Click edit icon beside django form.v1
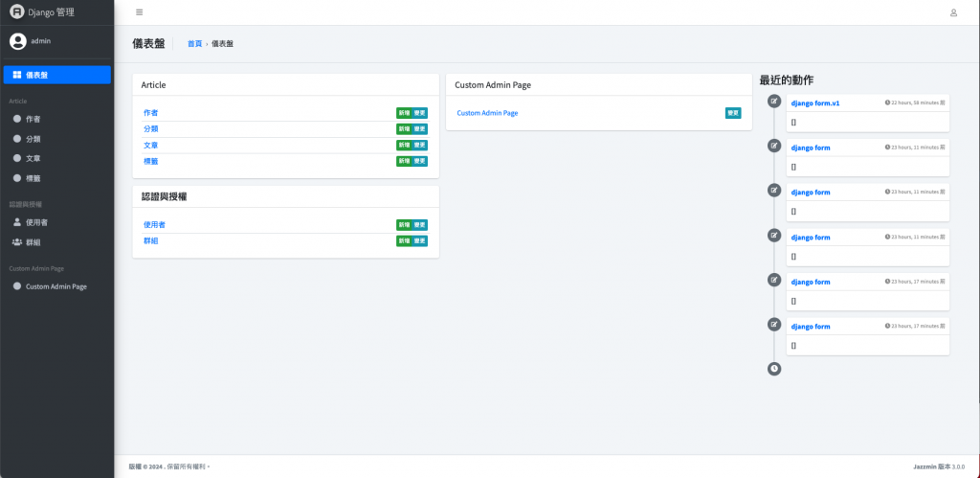Screen dimensions: 980x478 point(774,101)
